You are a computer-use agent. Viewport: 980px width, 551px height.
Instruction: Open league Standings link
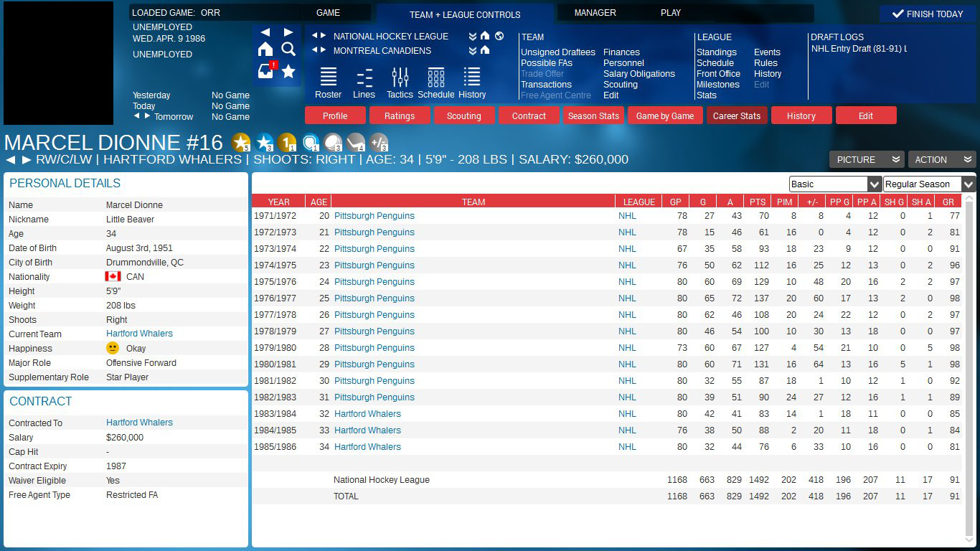click(x=717, y=52)
